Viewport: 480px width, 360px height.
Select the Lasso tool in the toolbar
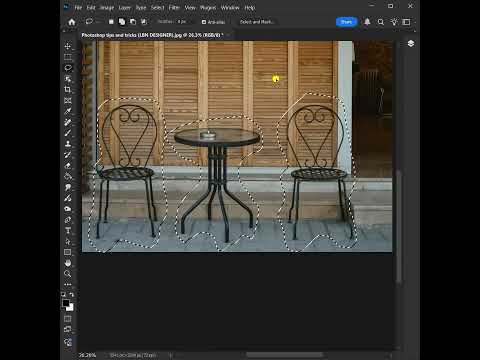tap(68, 68)
